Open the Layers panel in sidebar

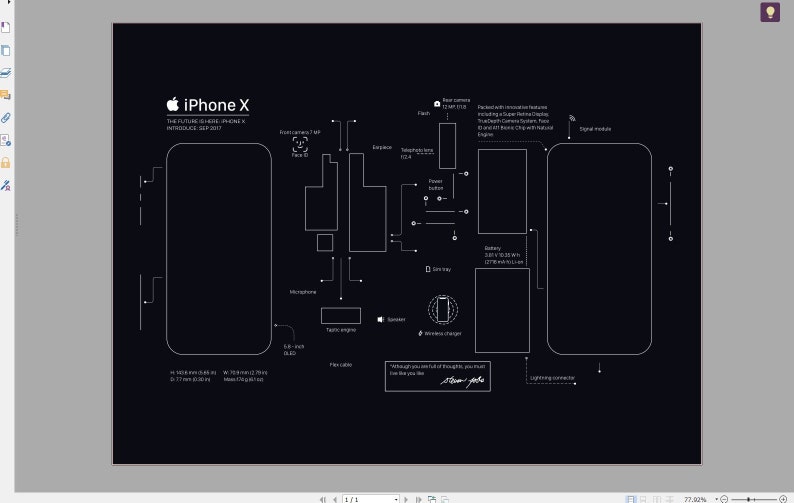6,72
